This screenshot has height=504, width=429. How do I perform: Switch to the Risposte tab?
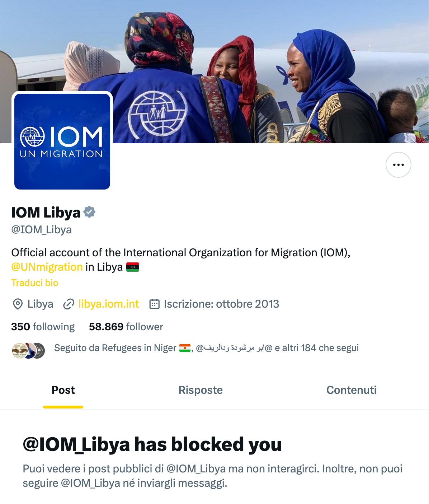point(201,390)
